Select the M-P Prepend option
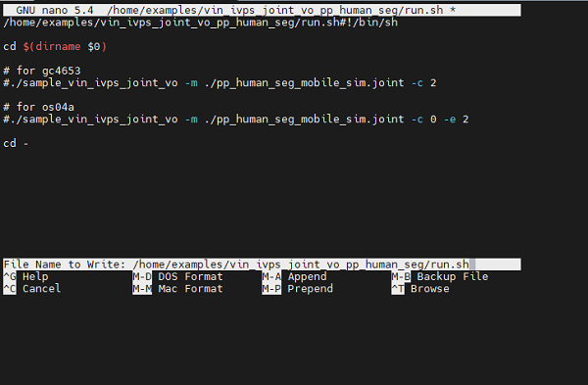This screenshot has height=385, width=588. coord(271,289)
